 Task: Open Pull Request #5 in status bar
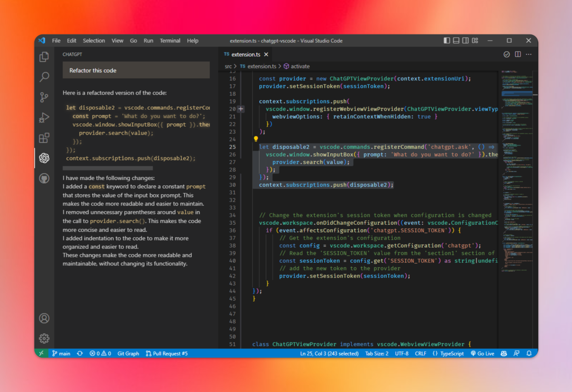point(167,353)
